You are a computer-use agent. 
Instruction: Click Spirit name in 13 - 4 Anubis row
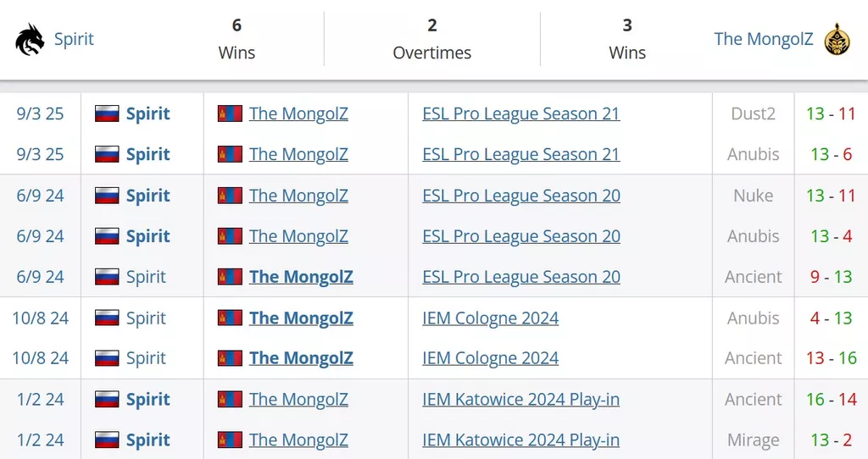147,236
